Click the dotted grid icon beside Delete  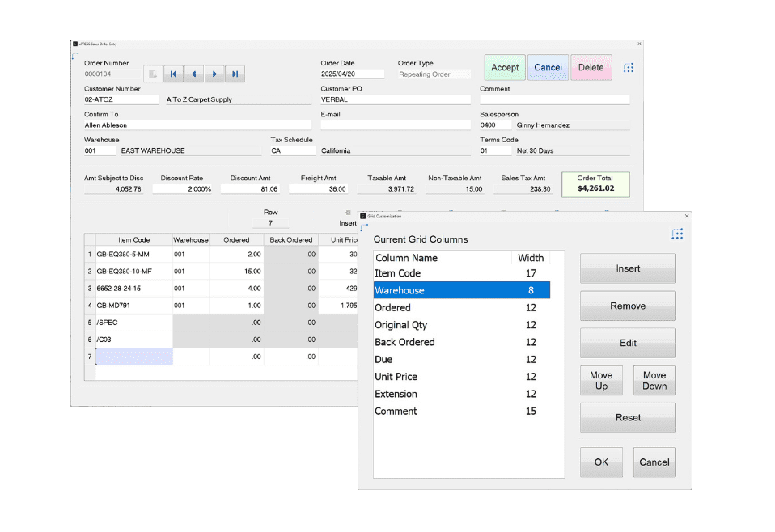629,68
